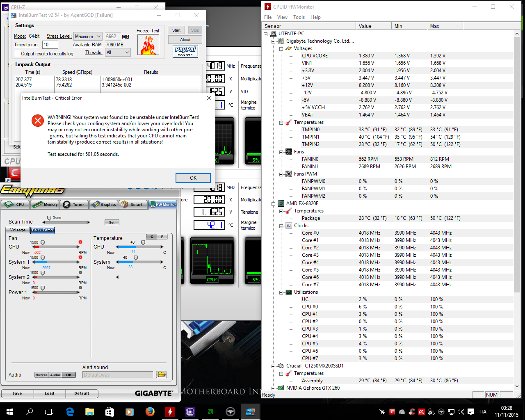Click Avira red umbrella tray icon
This screenshot has height=420, width=525.
[x=421, y=412]
